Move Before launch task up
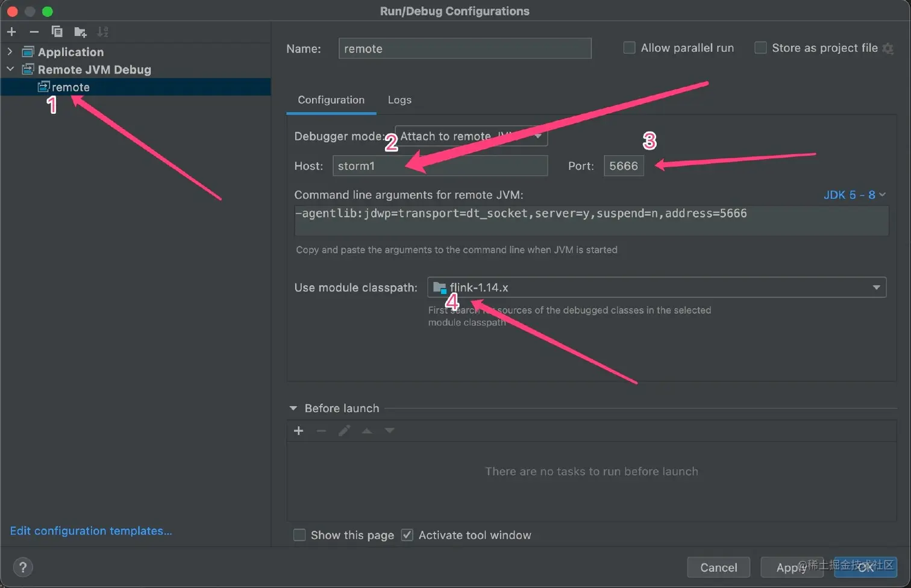The width and height of the screenshot is (911, 588). [x=366, y=431]
